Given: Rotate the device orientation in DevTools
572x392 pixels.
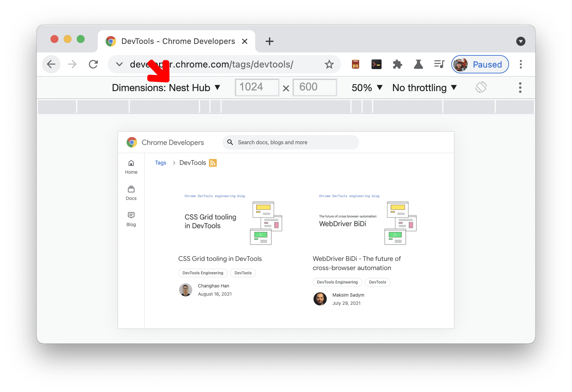Looking at the screenshot, I should [481, 87].
